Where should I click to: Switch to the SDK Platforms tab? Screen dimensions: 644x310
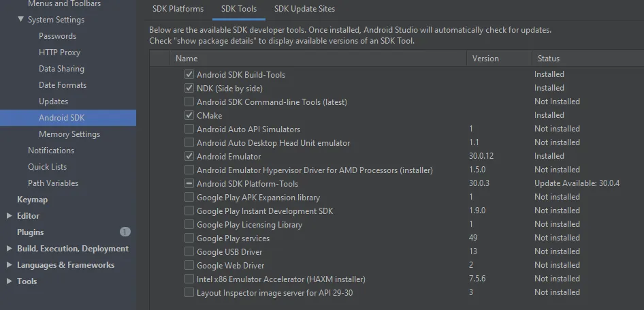(178, 9)
